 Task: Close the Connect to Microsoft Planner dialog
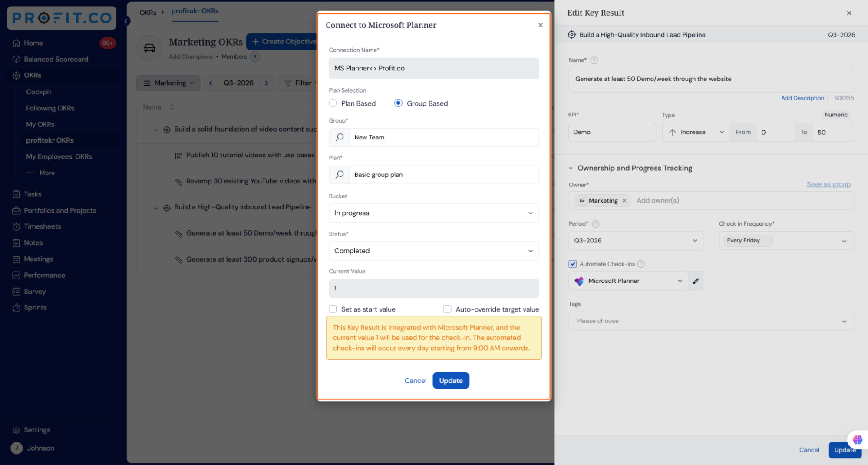pos(541,25)
